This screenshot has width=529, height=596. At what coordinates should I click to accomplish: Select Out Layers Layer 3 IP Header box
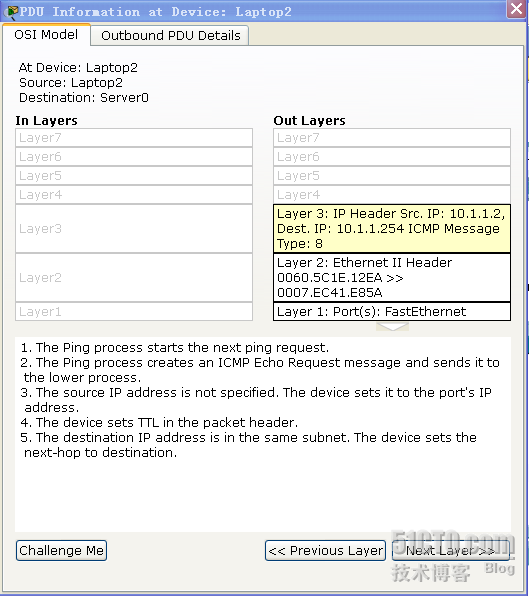[x=392, y=228]
